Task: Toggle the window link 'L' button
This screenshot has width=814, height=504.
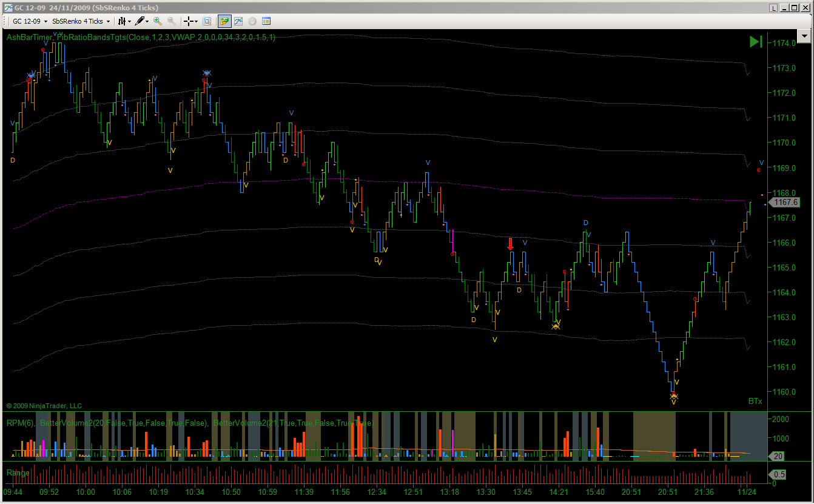Action: [x=773, y=7]
